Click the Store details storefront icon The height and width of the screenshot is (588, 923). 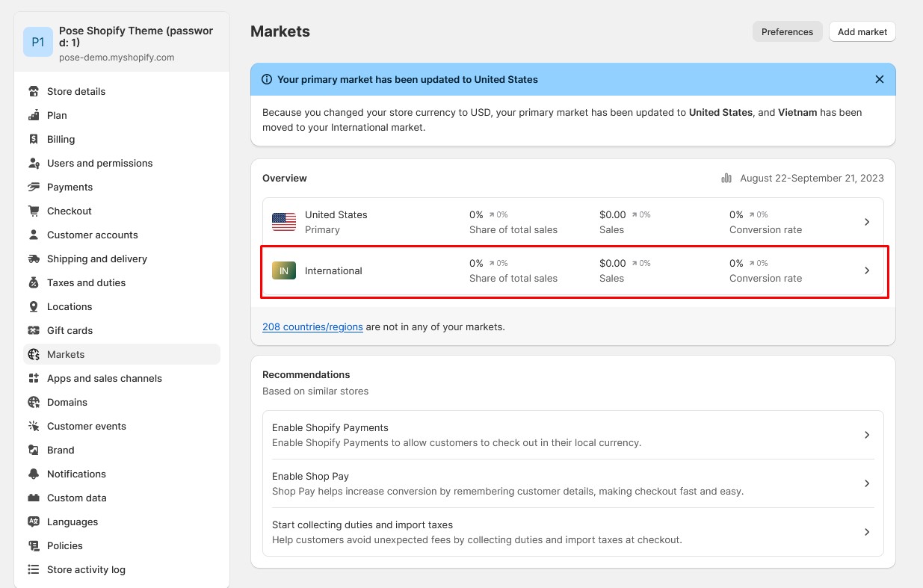(34, 91)
